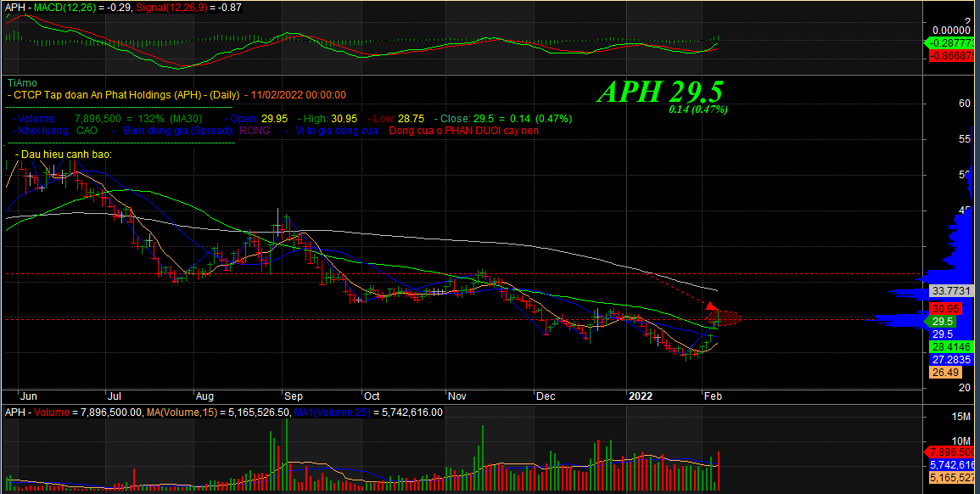Click the large green APH 29.5 ticker title
This screenshot has width=980, height=494.
[x=661, y=92]
